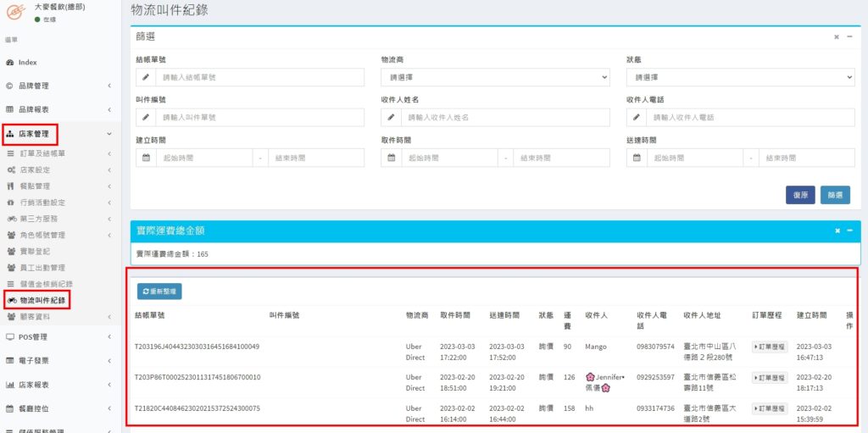Collapse the 篩選 filter panel with minus icon
Image resolution: width=868 pixels, height=433 pixels.
[849, 37]
